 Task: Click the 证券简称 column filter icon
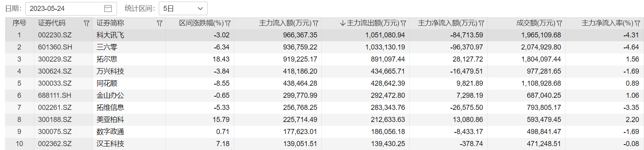pyautogui.click(x=160, y=23)
